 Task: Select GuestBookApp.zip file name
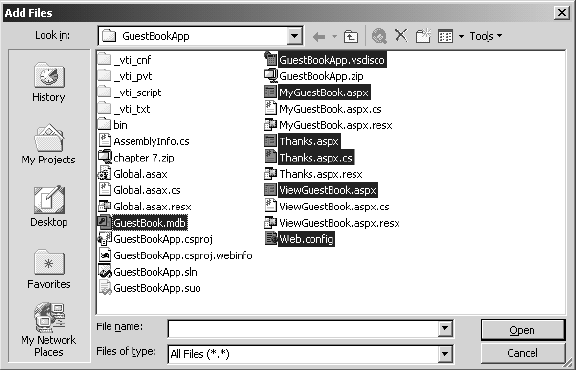321,76
